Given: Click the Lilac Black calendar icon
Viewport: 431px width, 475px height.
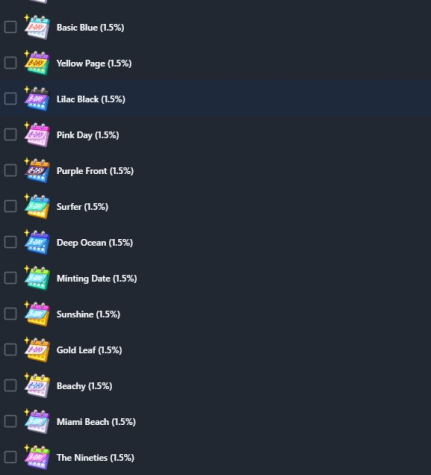Looking at the screenshot, I should click(37, 99).
